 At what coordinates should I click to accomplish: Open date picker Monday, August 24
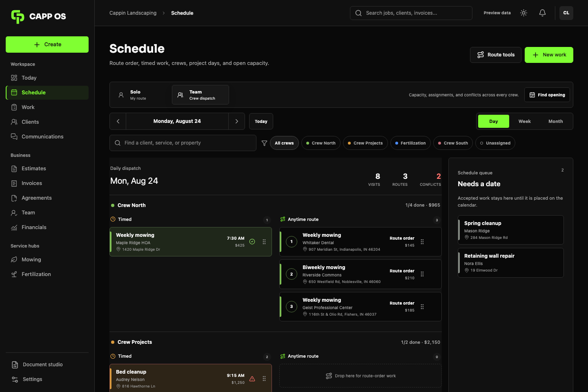click(177, 121)
